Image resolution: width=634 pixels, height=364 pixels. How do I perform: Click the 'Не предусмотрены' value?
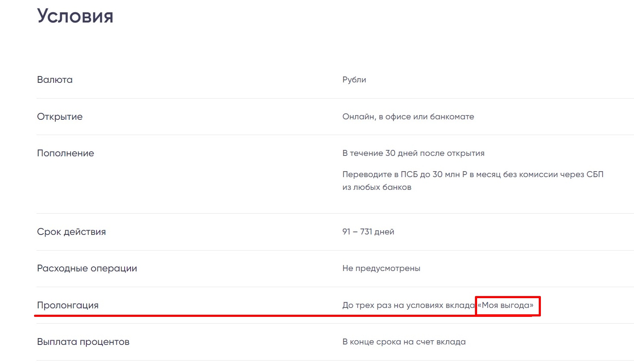pyautogui.click(x=381, y=268)
